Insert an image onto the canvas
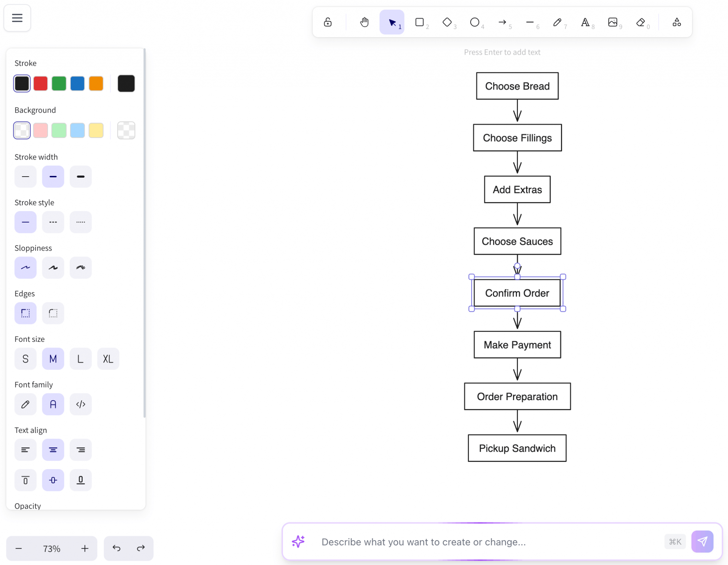This screenshot has width=728, height=565. point(613,22)
